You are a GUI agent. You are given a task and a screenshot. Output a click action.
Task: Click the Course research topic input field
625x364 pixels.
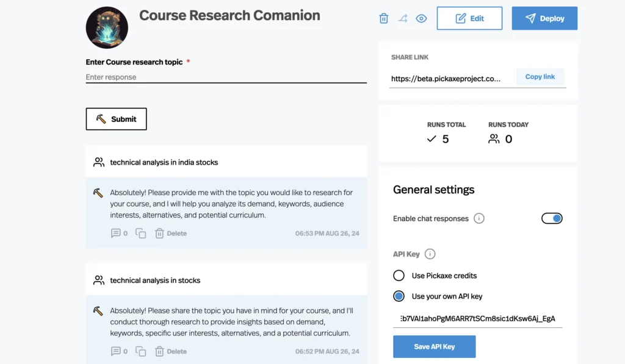226,77
